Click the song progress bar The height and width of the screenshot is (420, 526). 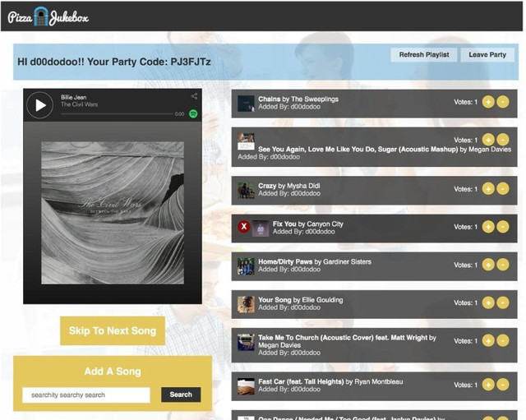click(117, 114)
